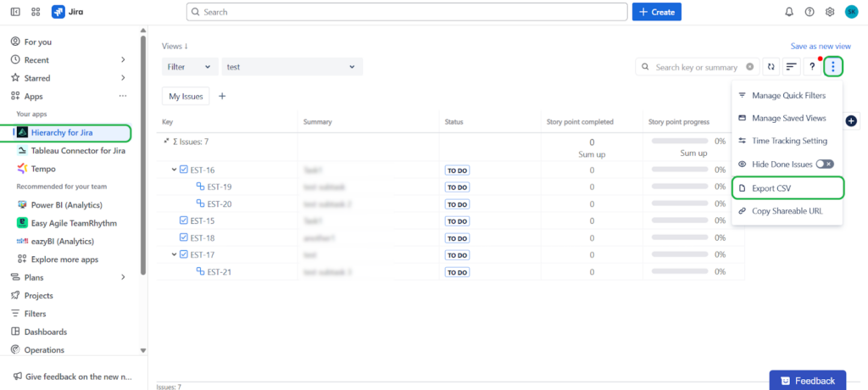Open the three-dot more options menu
This screenshot has height=390, width=868.
click(x=833, y=67)
